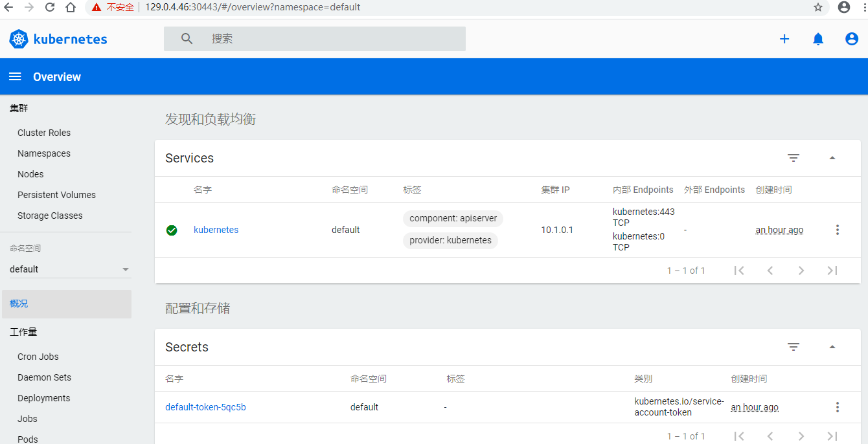Image resolution: width=868 pixels, height=444 pixels.
Task: Click the 外部 Endpoints column header
Action: (714, 190)
